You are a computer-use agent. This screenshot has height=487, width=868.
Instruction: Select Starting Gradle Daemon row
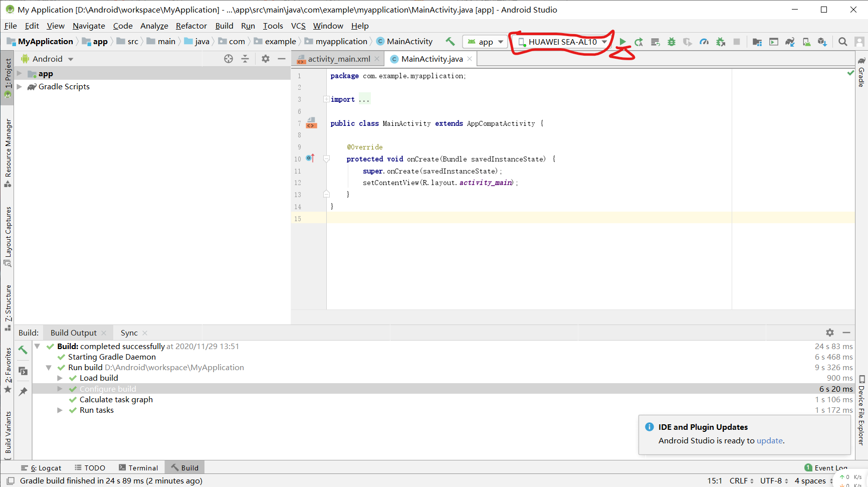(443, 357)
